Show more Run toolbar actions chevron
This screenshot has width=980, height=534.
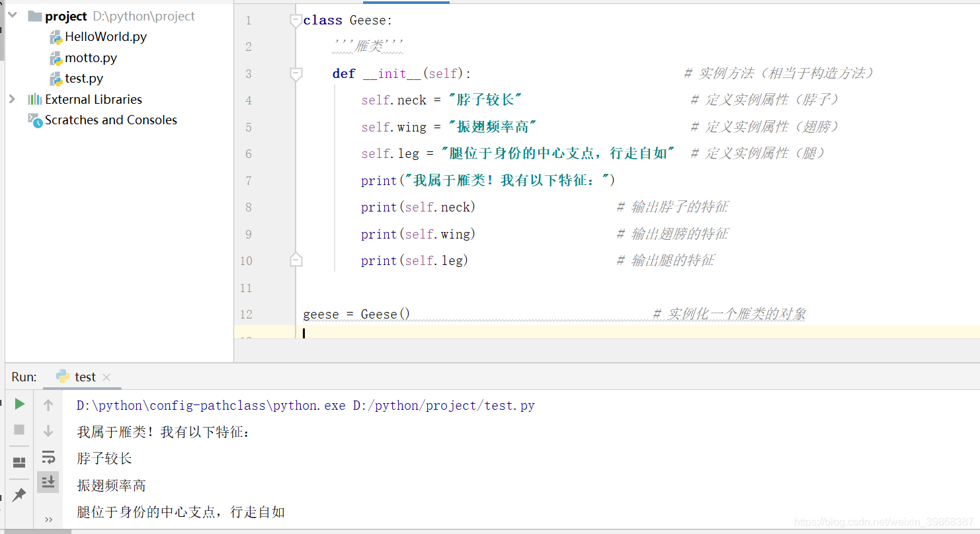pos(48,520)
